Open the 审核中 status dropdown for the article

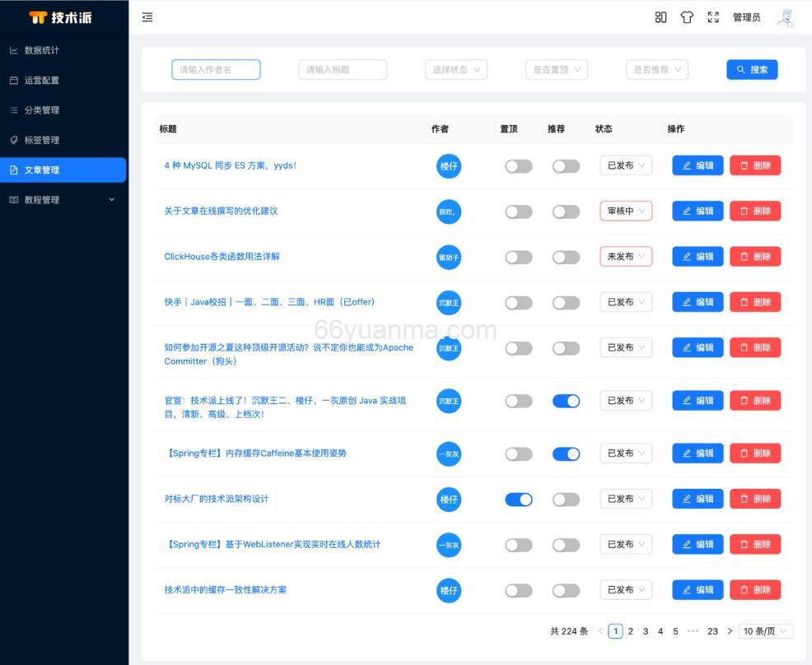coord(626,211)
